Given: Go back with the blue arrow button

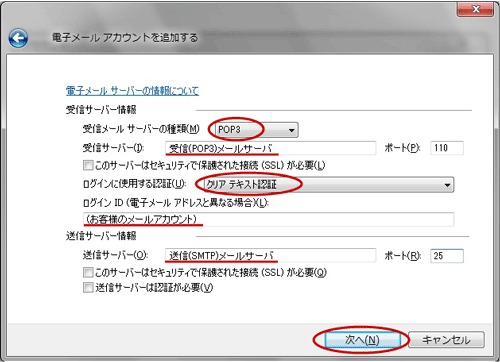Looking at the screenshot, I should pyautogui.click(x=18, y=38).
